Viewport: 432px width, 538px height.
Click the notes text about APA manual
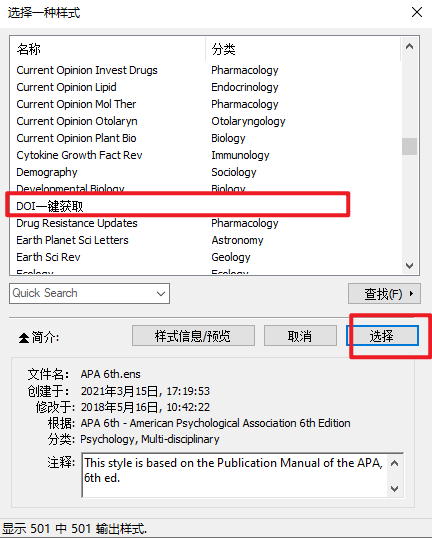click(233, 470)
